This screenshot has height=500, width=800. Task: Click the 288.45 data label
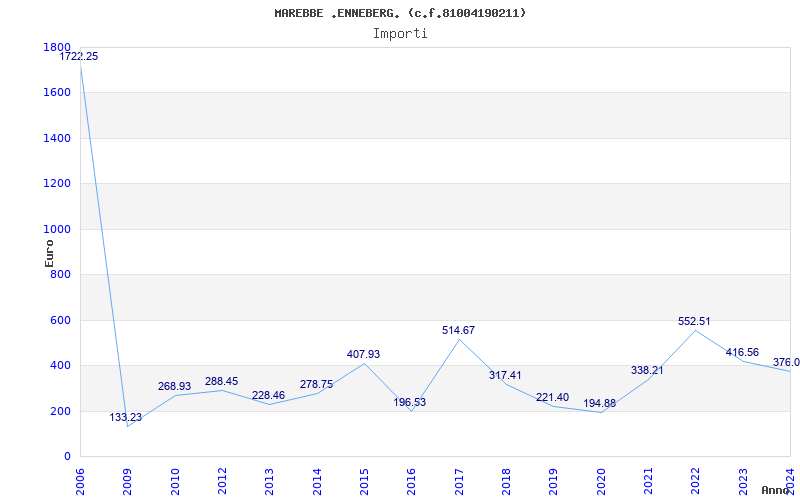pyautogui.click(x=221, y=382)
